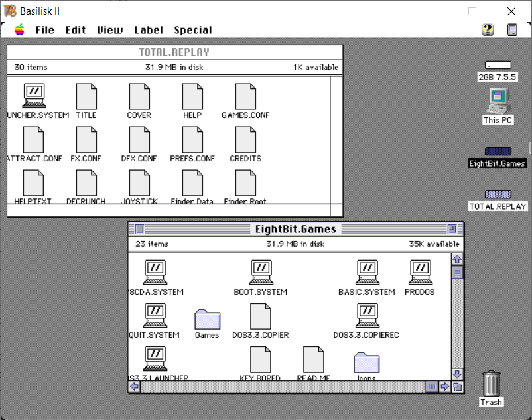This screenshot has width=532, height=420.
Task: Select the TOTAL.REPLAY disk on the desktop
Action: [498, 194]
